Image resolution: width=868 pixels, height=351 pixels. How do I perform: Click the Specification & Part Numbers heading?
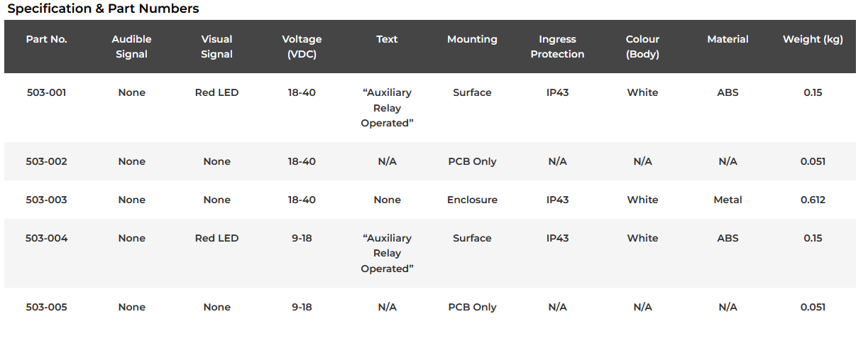103,9
